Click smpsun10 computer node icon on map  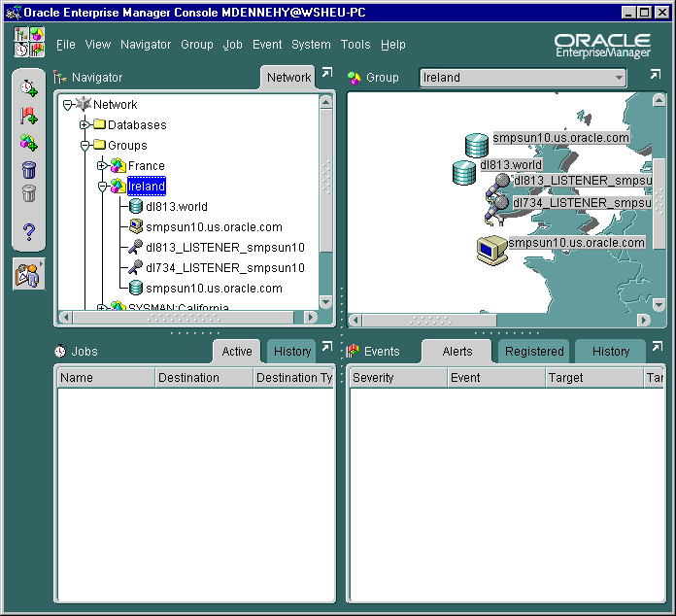tap(491, 251)
